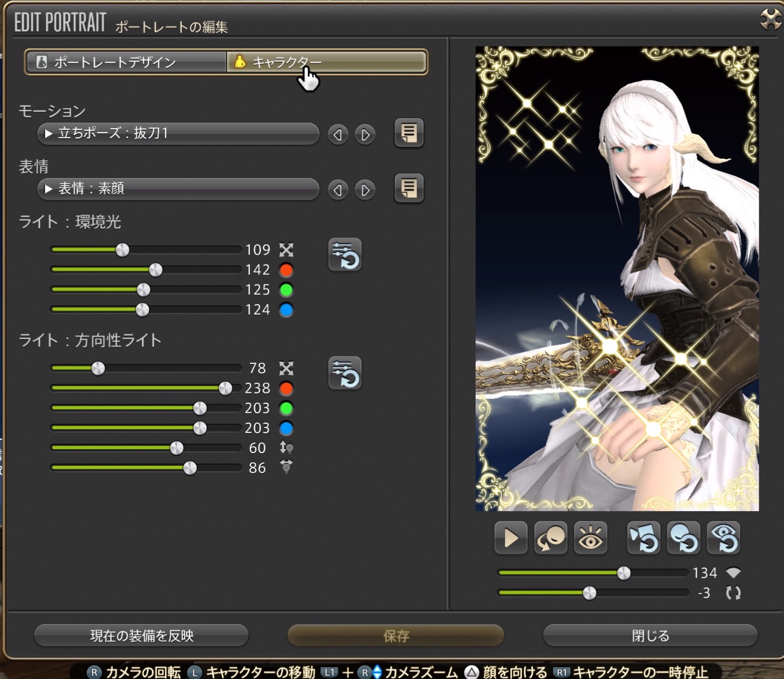Click the directional brightness icon beside 78
Image resolution: width=784 pixels, height=679 pixels.
click(286, 369)
